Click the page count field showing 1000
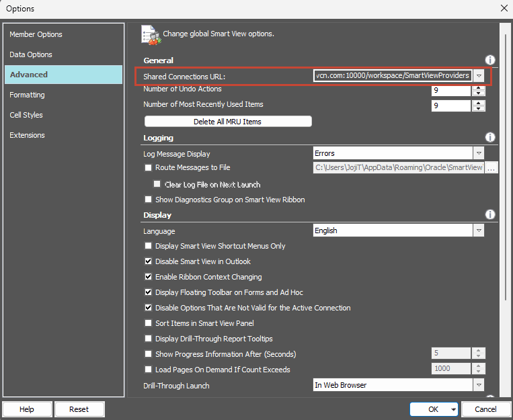This screenshot has width=513, height=420. tap(451, 368)
